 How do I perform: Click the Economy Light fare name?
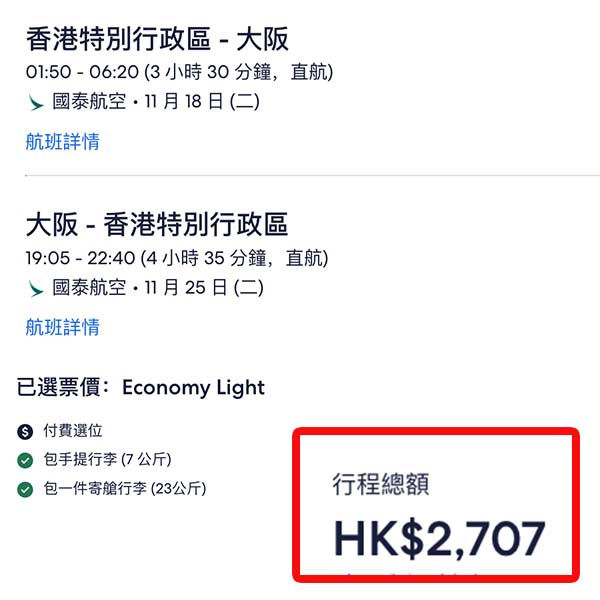coord(193,387)
